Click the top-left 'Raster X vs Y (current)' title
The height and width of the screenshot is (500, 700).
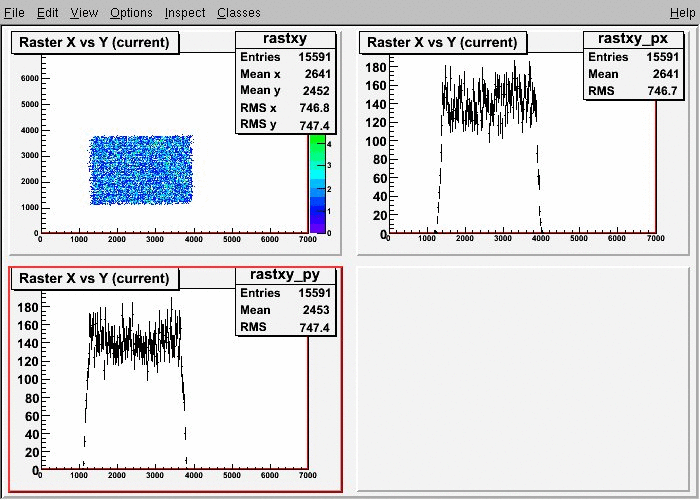click(95, 42)
